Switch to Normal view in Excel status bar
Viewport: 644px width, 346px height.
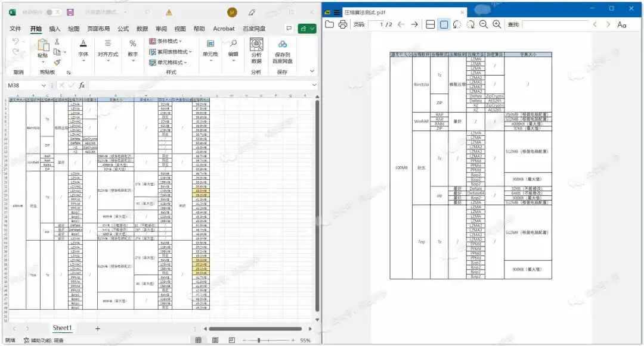tap(199, 340)
